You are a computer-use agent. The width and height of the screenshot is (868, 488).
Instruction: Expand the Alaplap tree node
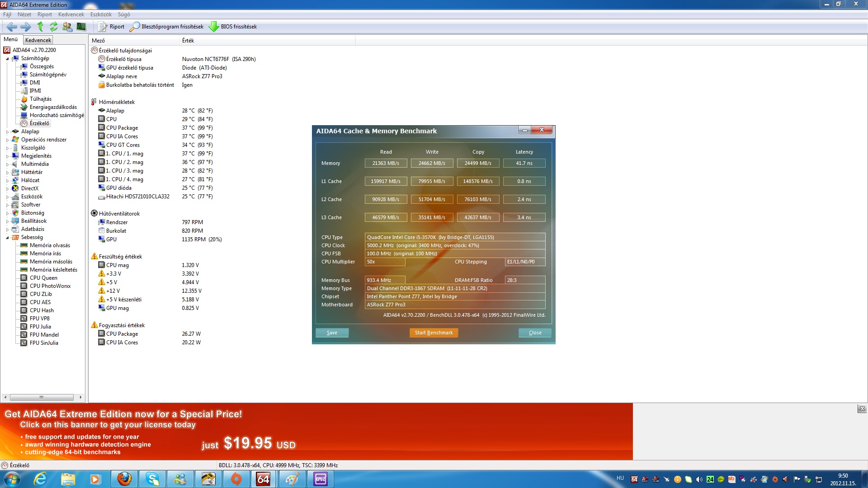(x=7, y=131)
